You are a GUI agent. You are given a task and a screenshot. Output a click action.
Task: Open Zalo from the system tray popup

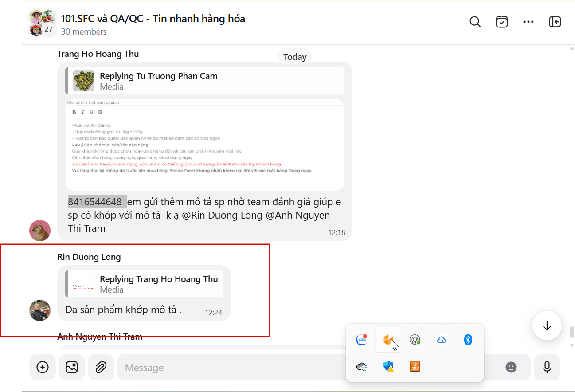pos(362,340)
